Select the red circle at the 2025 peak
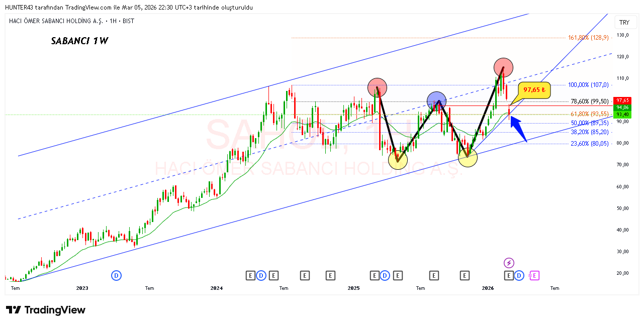The height and width of the screenshot is (325, 644). coord(377,87)
